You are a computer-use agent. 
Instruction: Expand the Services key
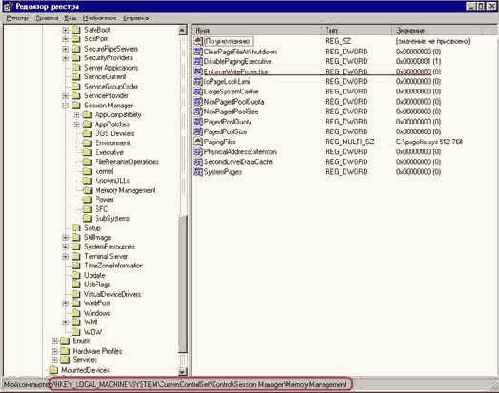coord(54,360)
